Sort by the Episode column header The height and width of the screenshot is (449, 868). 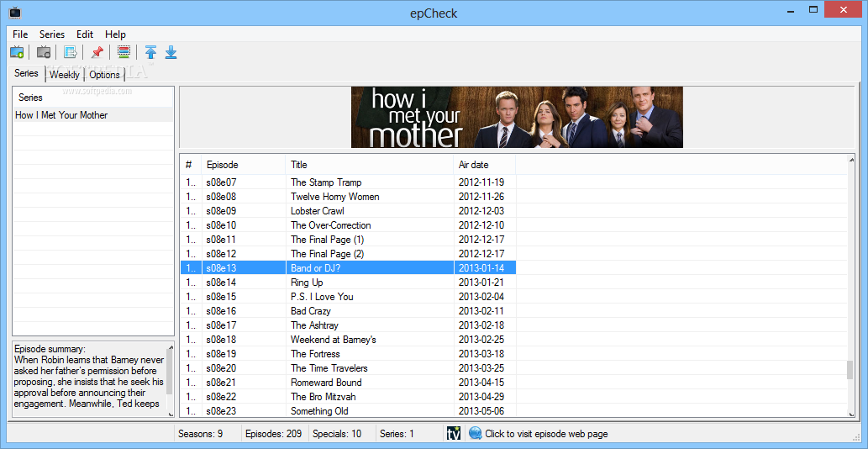coord(244,165)
